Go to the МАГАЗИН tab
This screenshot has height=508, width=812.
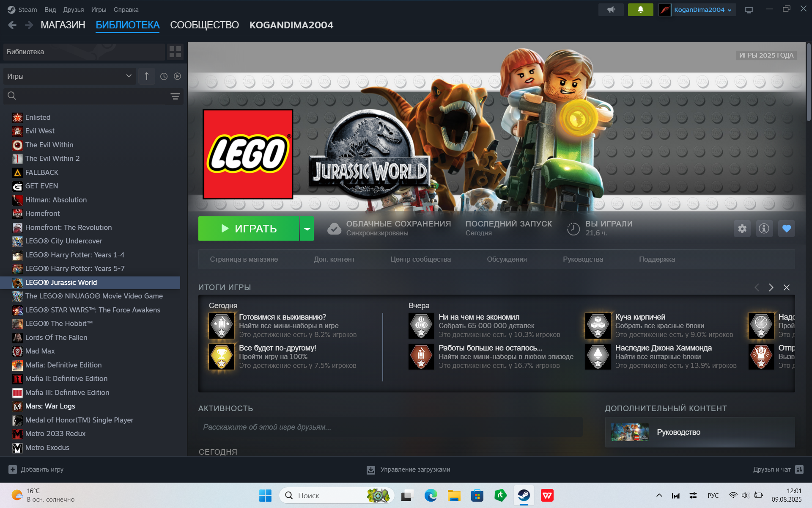[x=63, y=25]
